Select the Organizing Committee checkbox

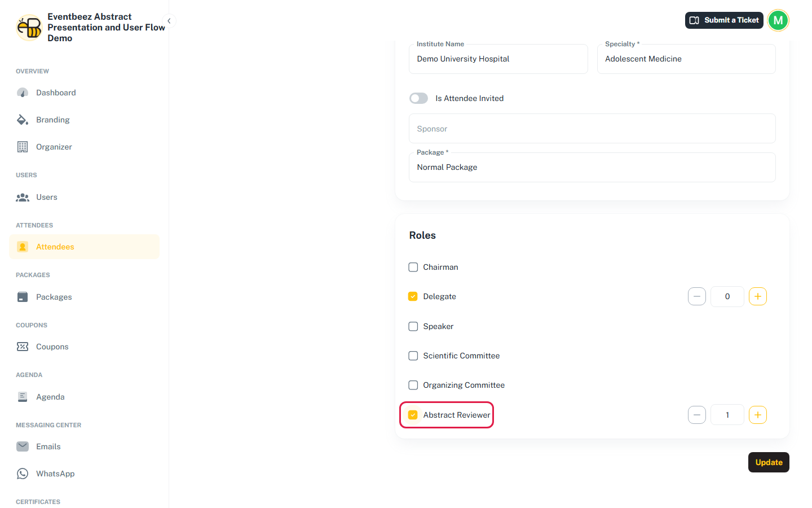tap(413, 385)
